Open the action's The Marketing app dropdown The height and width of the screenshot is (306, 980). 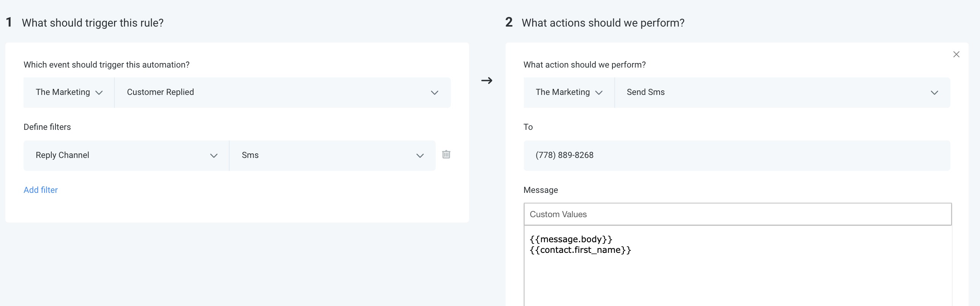tap(569, 92)
